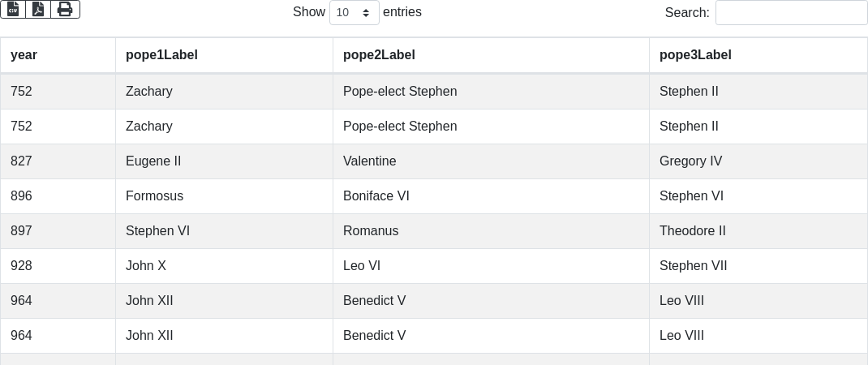Viewport: 868px width, 365px height.
Task: Click the Romanus cell
Action: click(x=491, y=231)
